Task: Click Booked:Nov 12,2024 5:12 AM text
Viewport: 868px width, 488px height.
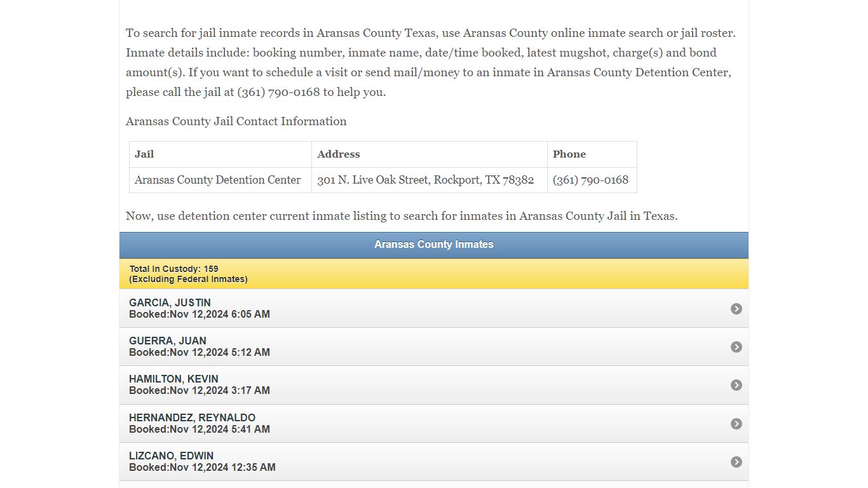Action: pyautogui.click(x=200, y=352)
